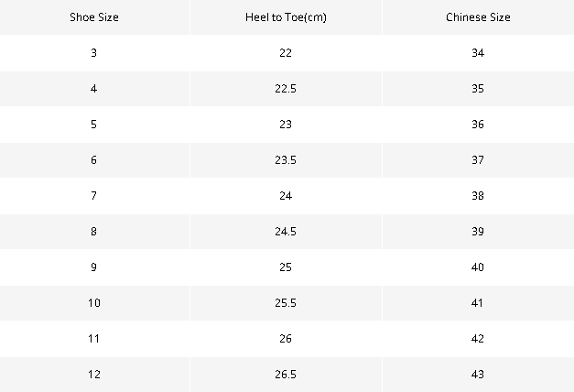Screen dimensions: 574x392
Task: Click shoe size 9 cell
Action: pyautogui.click(x=94, y=267)
